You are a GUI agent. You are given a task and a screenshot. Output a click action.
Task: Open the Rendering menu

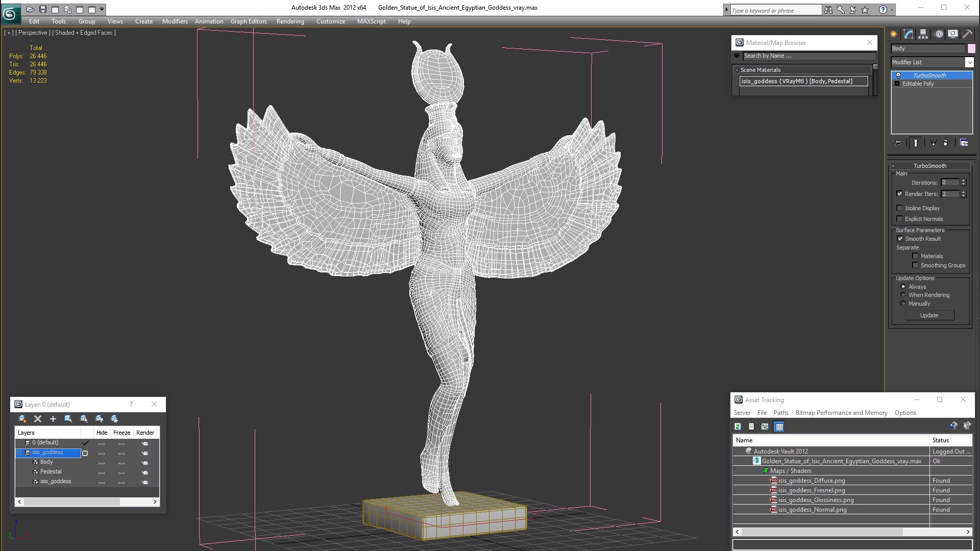coord(290,21)
